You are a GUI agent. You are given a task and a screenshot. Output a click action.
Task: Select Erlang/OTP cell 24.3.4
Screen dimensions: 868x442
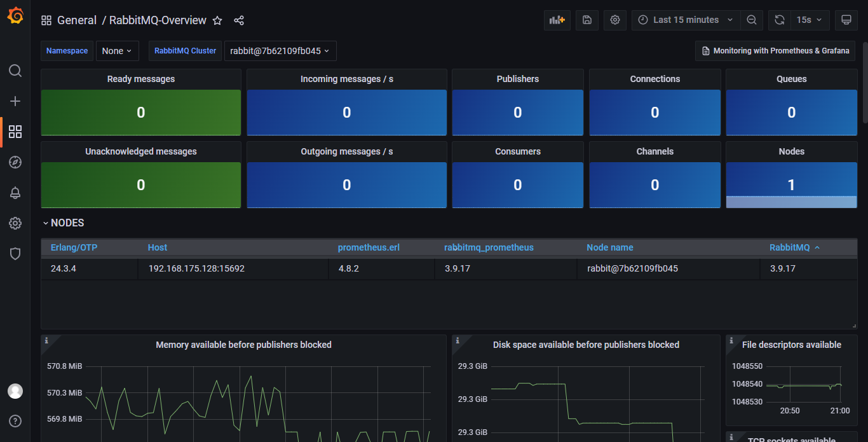tap(90, 268)
